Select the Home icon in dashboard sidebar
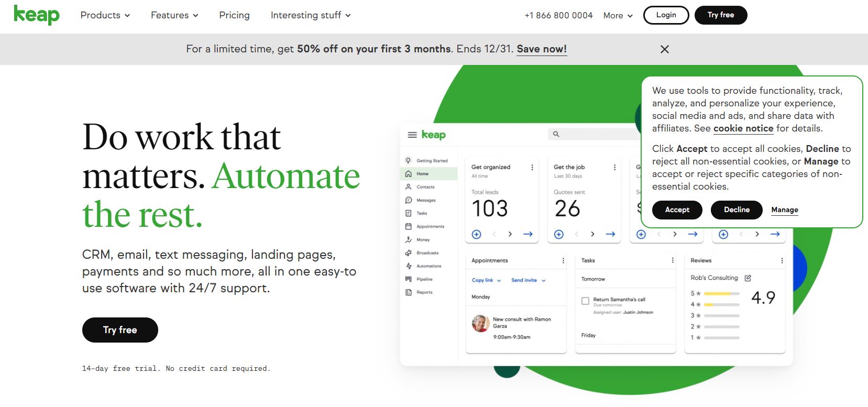 tap(408, 173)
